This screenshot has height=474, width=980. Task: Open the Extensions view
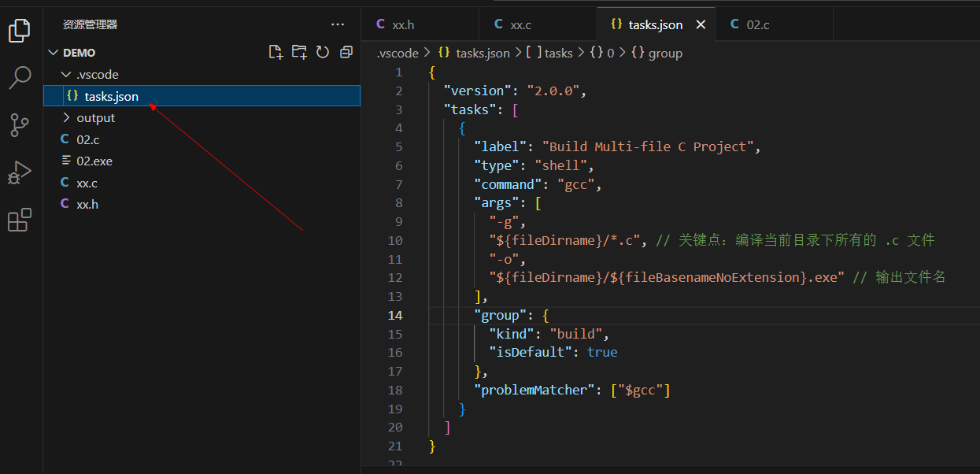(19, 220)
